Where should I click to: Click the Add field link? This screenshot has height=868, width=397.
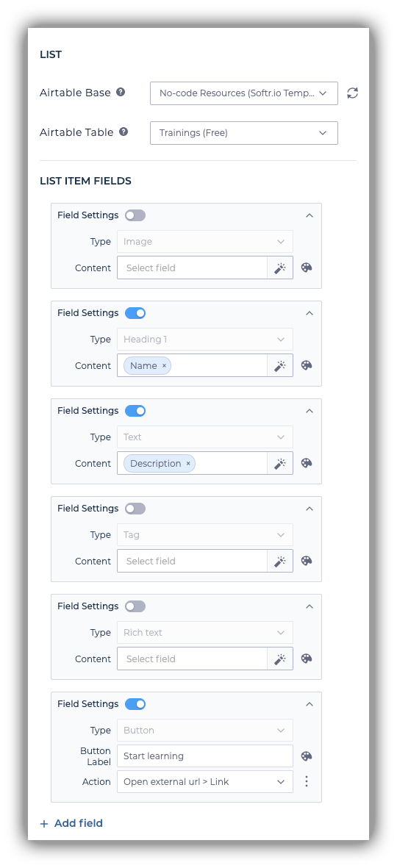click(71, 823)
